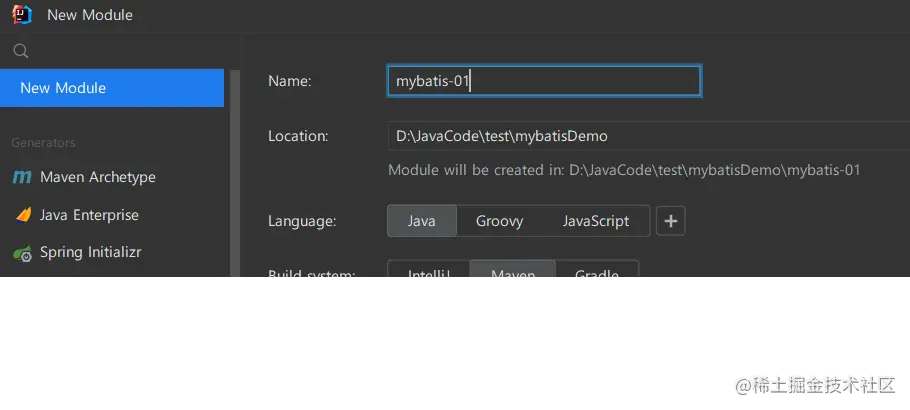Click the Location path field
This screenshot has height=410, width=910.
click(649, 136)
